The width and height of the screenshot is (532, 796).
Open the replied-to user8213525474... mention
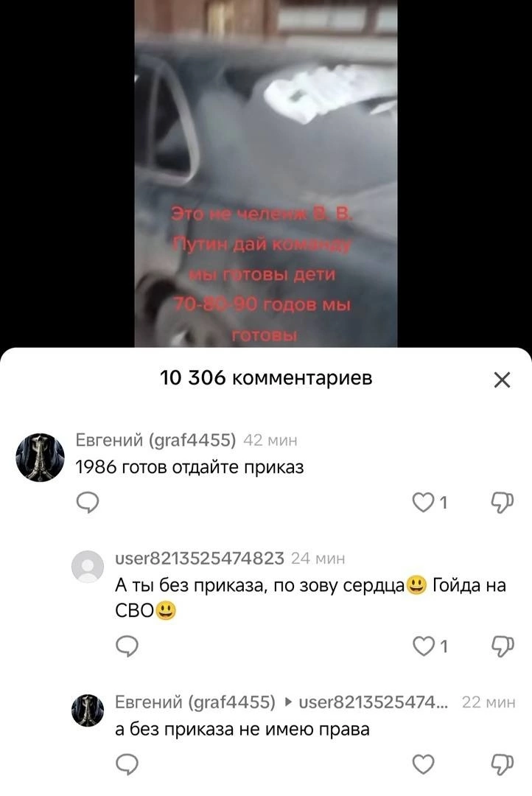coord(373,702)
